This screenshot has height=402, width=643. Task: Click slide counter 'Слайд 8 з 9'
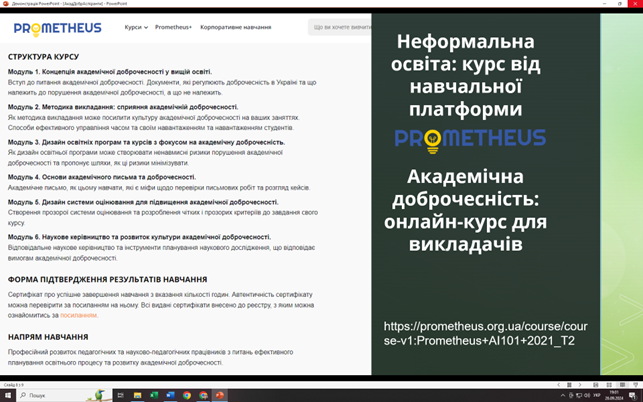(14, 385)
